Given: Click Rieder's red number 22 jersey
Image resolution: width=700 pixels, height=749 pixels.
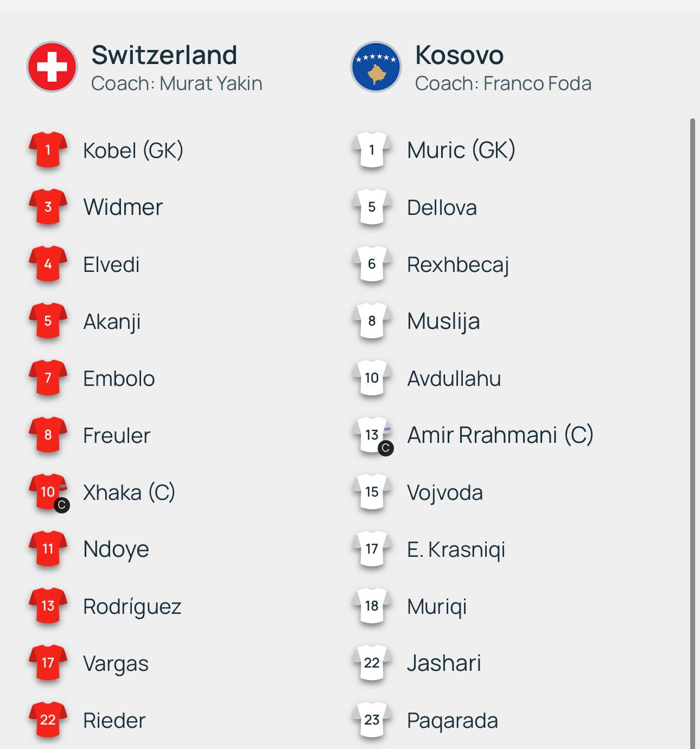Looking at the screenshot, I should [x=48, y=720].
